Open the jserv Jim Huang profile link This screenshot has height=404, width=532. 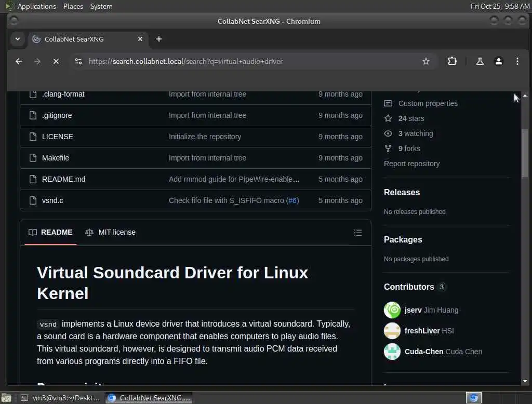click(x=431, y=310)
